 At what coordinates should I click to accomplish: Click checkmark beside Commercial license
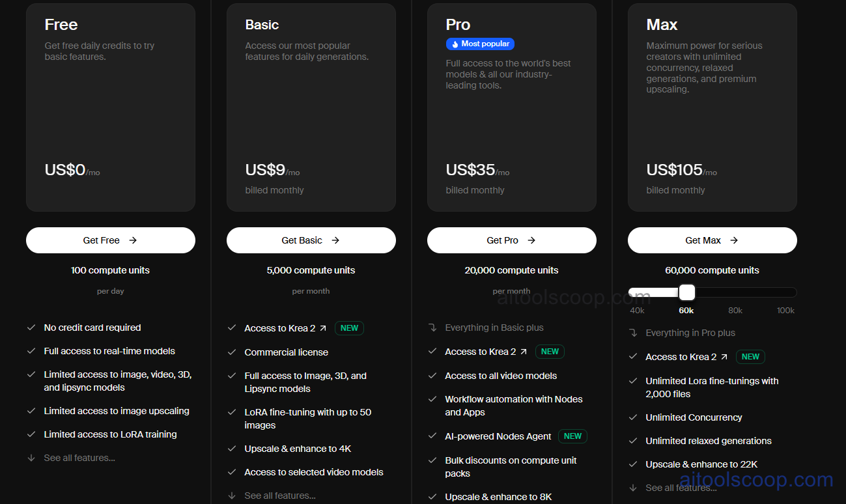coord(232,352)
